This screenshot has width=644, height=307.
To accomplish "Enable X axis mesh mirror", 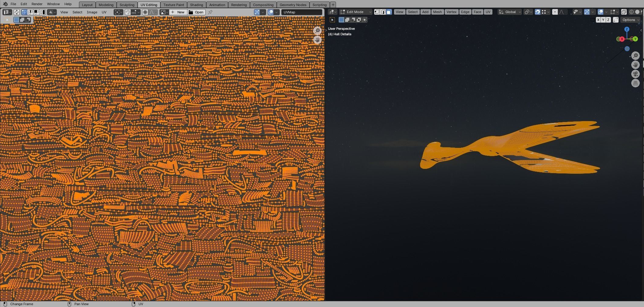I will 598,20.
